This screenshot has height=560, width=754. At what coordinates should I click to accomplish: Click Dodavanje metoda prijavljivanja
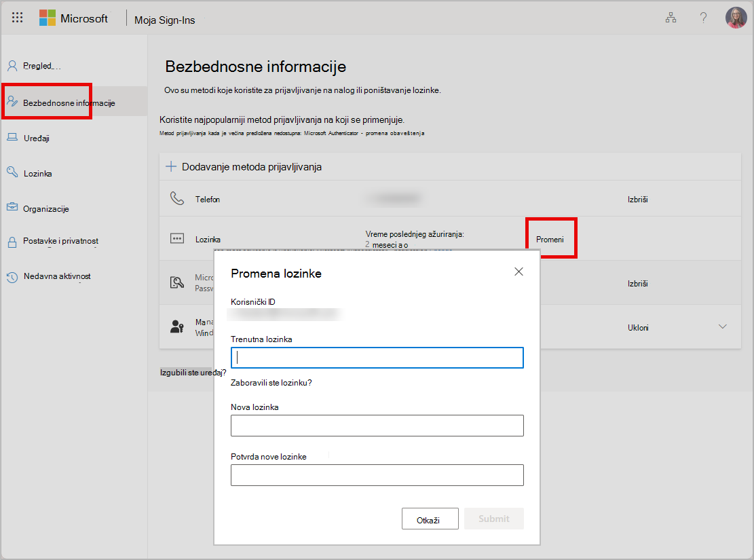point(252,167)
